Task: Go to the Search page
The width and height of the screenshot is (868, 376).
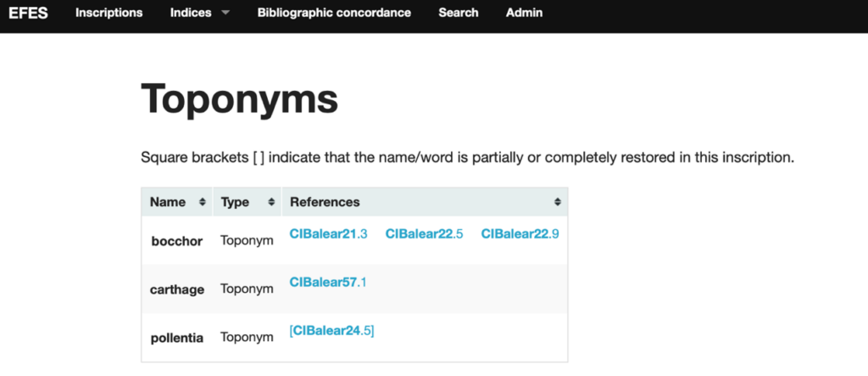Action: tap(459, 13)
